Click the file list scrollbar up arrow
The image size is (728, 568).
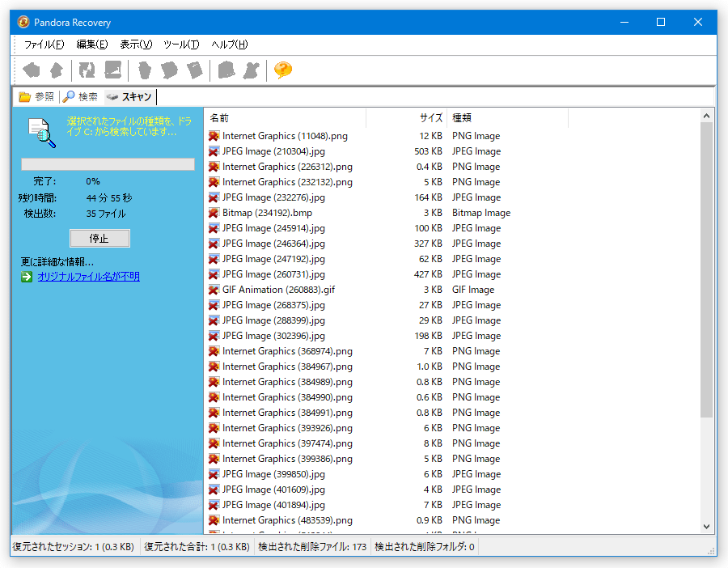pos(706,116)
